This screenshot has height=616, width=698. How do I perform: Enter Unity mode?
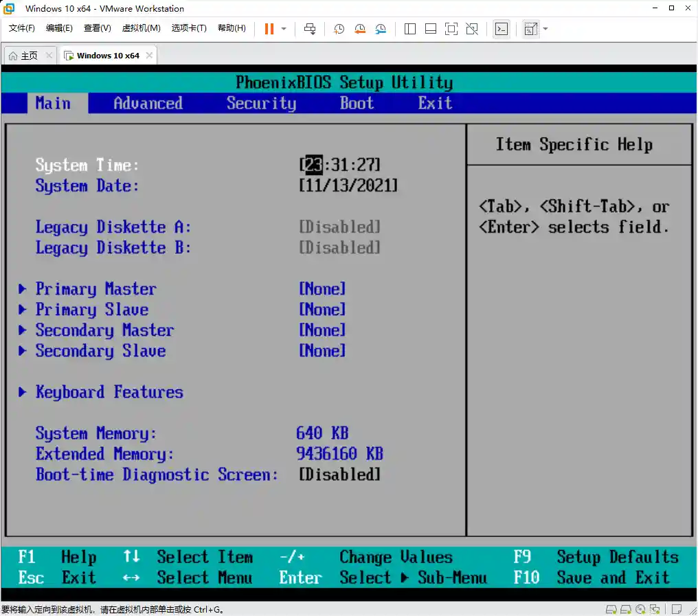pyautogui.click(x=471, y=29)
